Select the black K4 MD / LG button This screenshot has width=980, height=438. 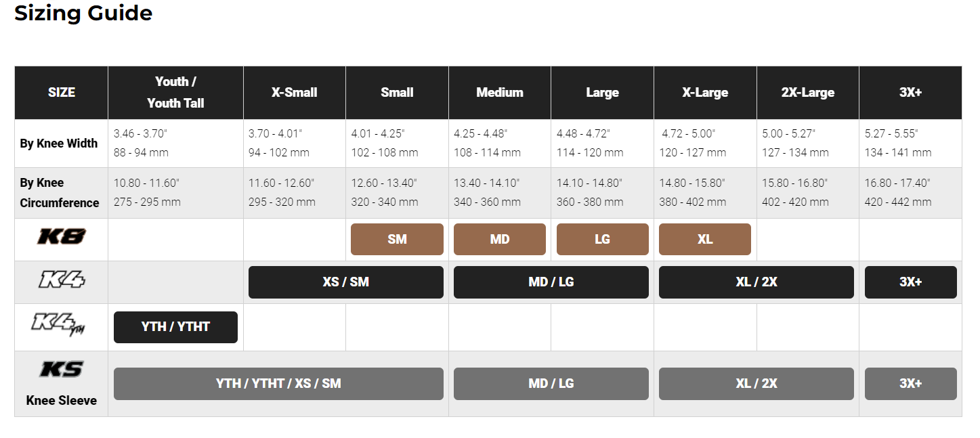pos(551,282)
